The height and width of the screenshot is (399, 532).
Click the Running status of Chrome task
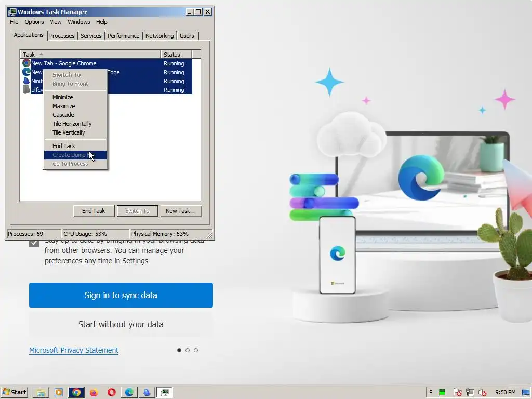click(x=174, y=63)
